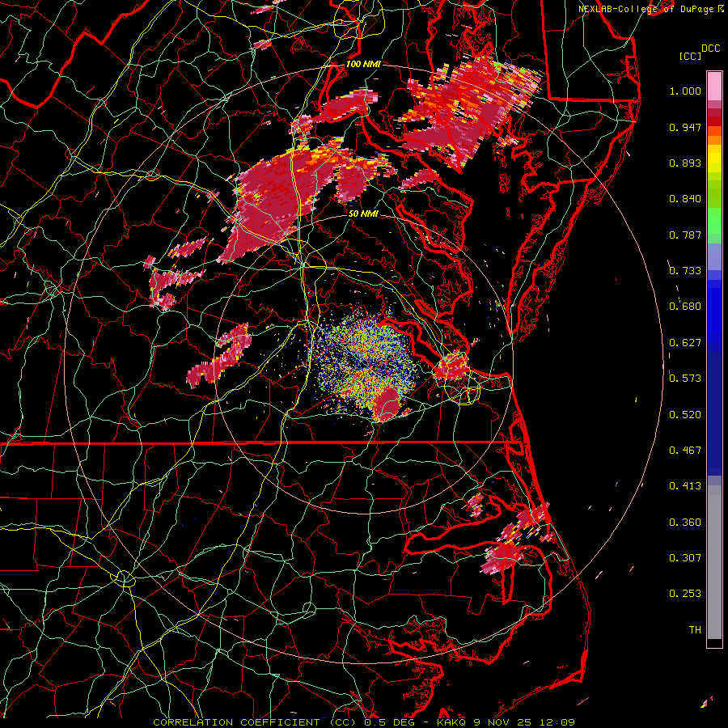The width and height of the screenshot is (728, 728).
Task: Select the 0.360 value on the scale
Action: (685, 523)
